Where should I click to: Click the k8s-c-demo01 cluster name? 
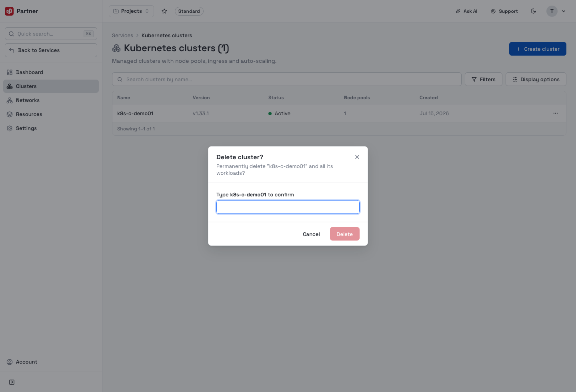coord(135,114)
